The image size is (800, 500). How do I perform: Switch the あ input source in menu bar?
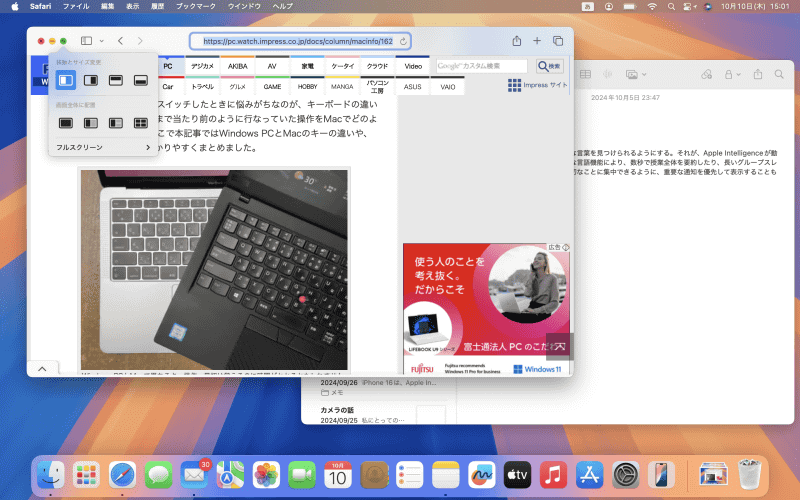point(588,6)
